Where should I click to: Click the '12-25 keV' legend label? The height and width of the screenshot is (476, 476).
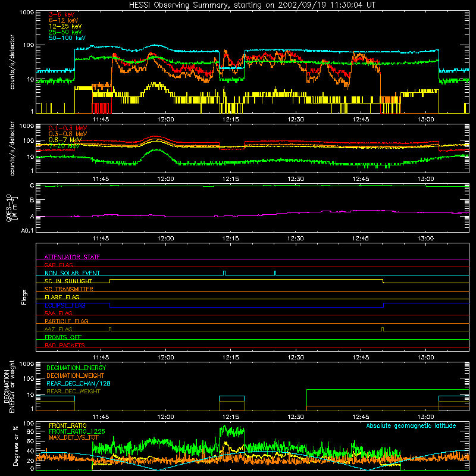pos(65,26)
